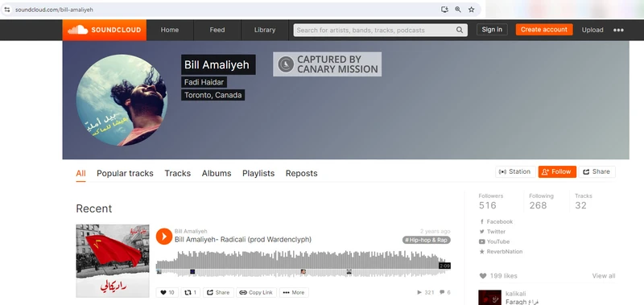Open the YouTube link icon
This screenshot has width=644, height=305.
481,241
